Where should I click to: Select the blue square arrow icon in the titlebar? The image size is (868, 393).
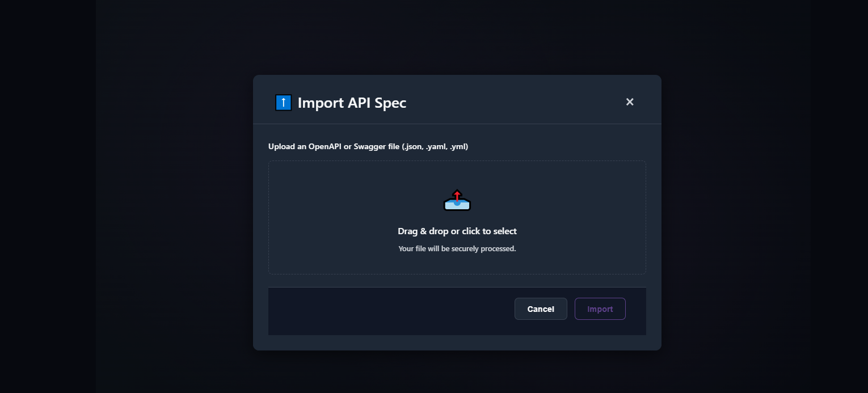(283, 102)
